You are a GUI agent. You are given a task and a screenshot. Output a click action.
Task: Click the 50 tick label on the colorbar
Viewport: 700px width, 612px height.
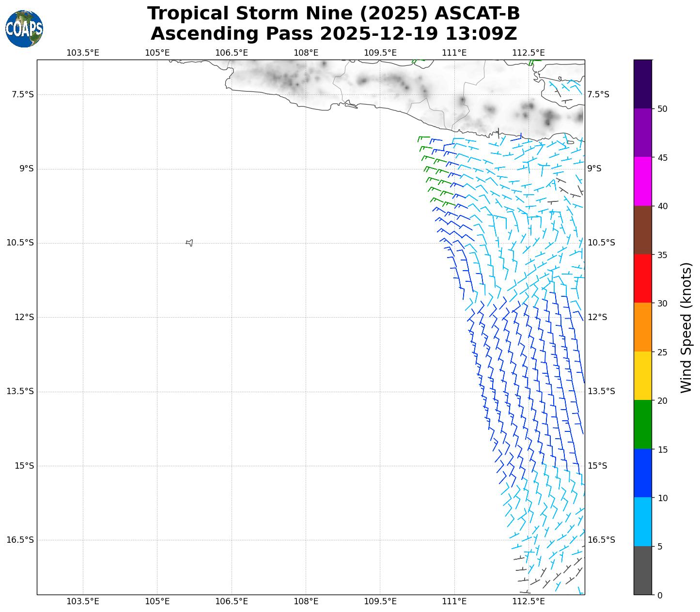tap(661, 108)
